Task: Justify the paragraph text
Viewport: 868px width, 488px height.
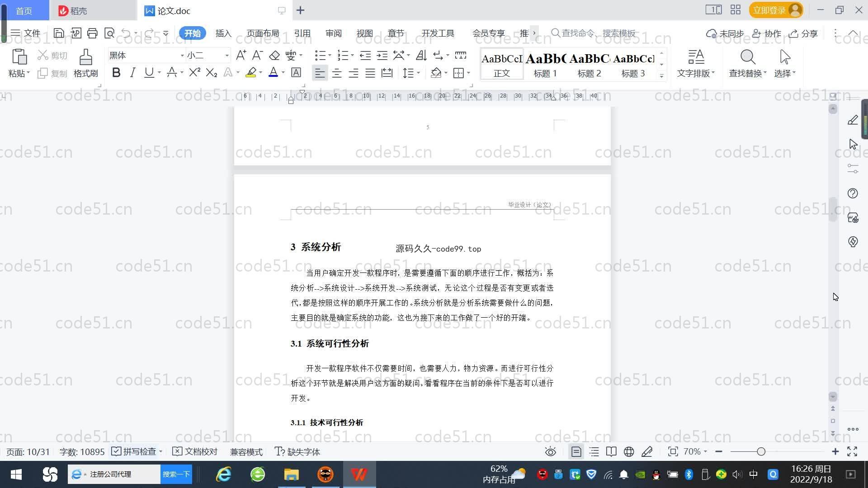Action: pyautogui.click(x=370, y=73)
